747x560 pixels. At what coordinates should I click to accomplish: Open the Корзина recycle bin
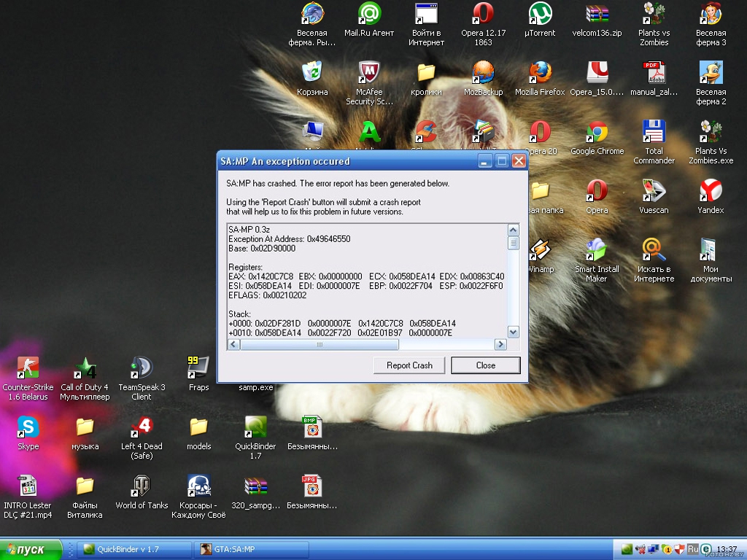(x=312, y=79)
